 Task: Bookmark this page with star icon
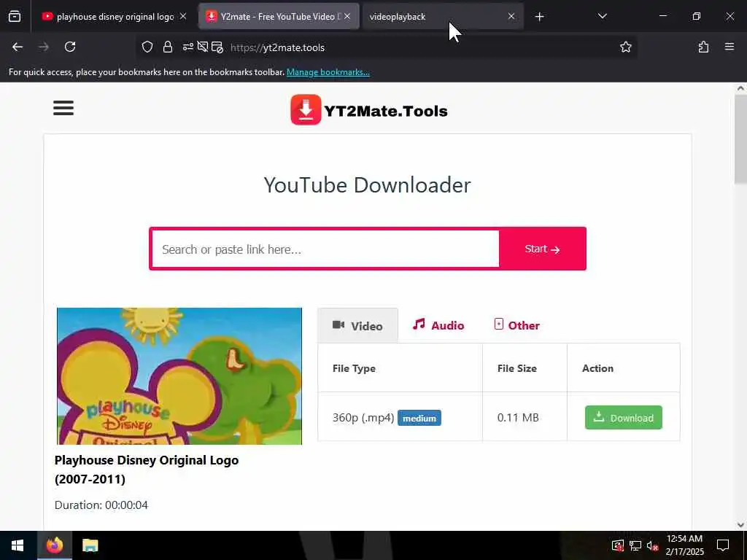(625, 47)
